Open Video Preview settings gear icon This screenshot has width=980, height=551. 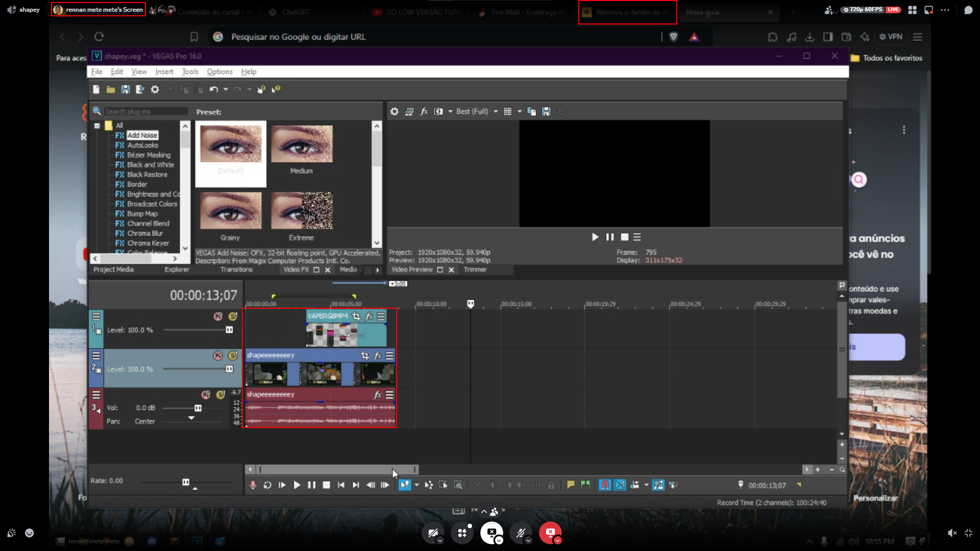tap(394, 111)
